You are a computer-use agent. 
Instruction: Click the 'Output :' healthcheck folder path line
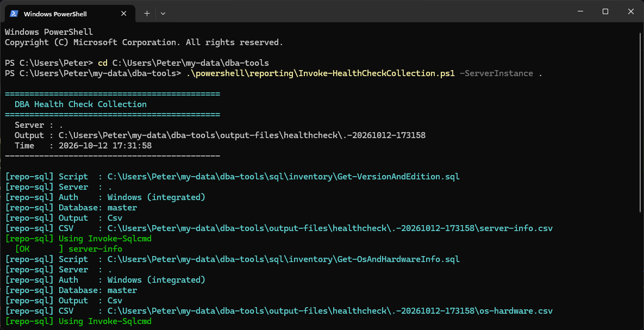coord(220,135)
